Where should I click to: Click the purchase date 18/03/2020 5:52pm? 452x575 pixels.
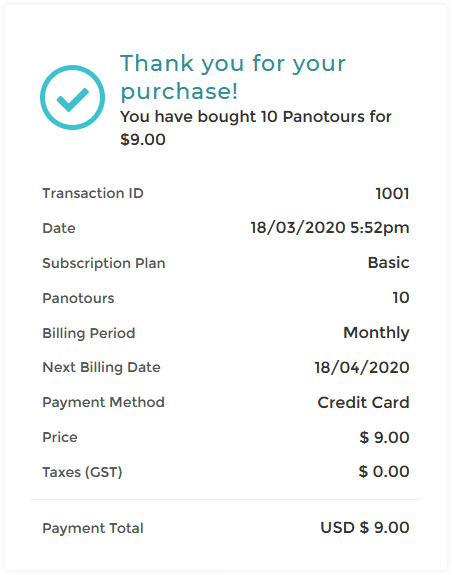(330, 228)
